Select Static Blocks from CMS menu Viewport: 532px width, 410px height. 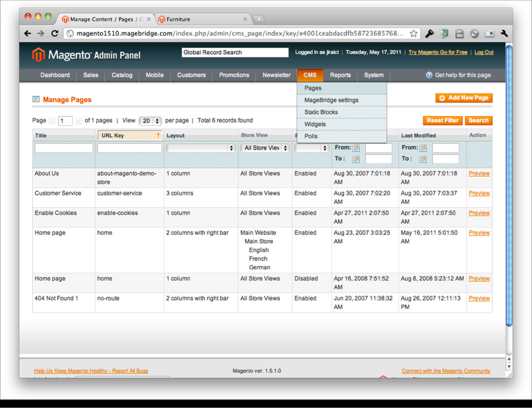342,112
